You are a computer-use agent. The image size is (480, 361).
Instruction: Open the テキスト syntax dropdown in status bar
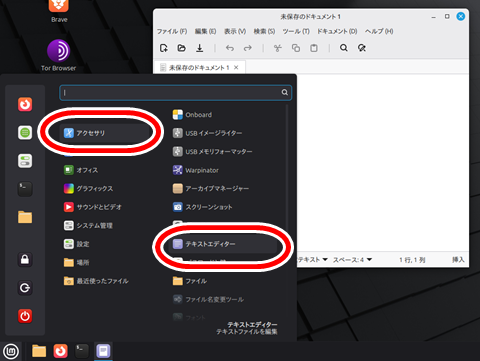tap(313, 259)
